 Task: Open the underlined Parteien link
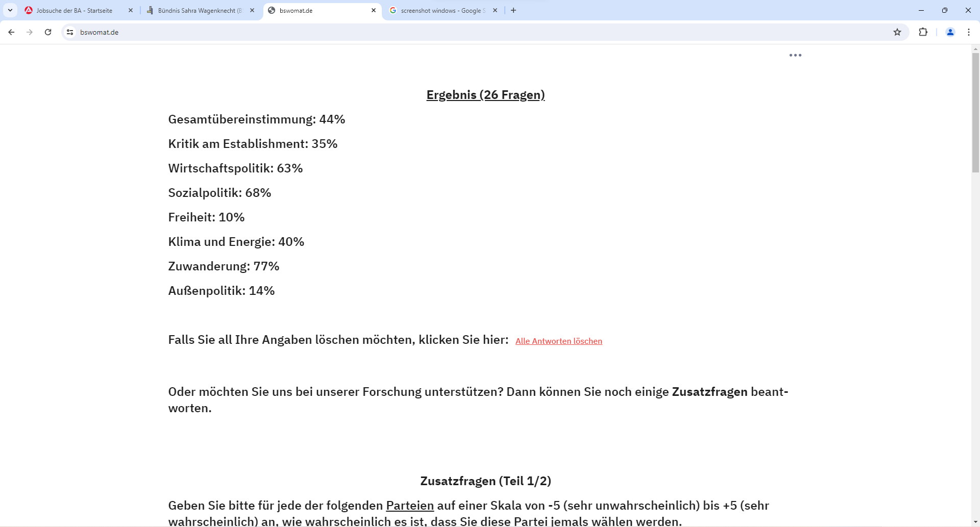point(410,506)
